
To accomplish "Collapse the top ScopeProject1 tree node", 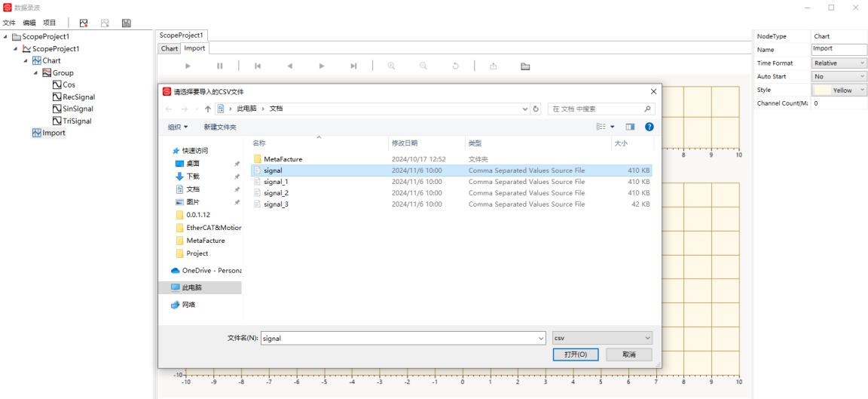I will 5,36.
